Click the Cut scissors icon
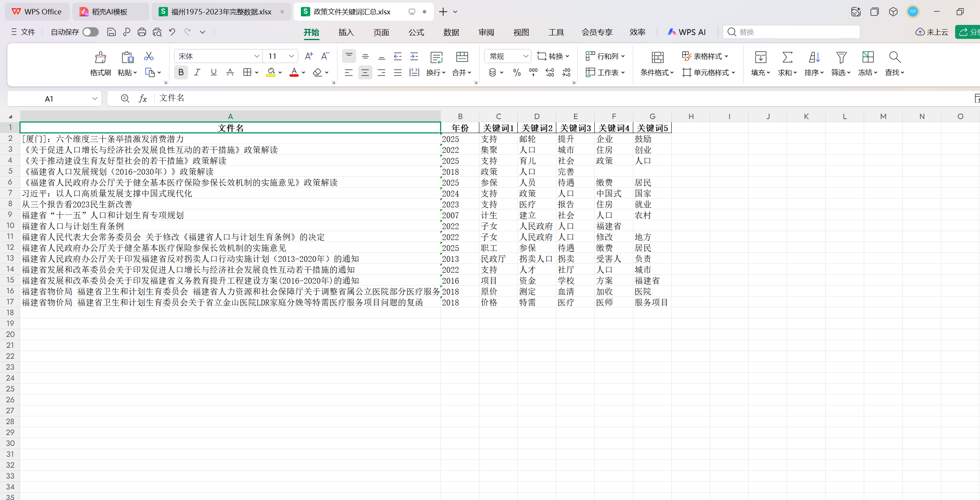980x500 pixels. (x=148, y=56)
